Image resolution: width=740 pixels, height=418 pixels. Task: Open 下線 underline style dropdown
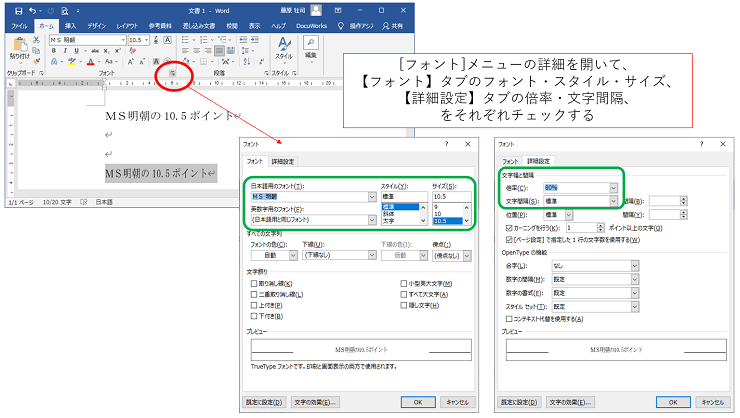coord(372,255)
